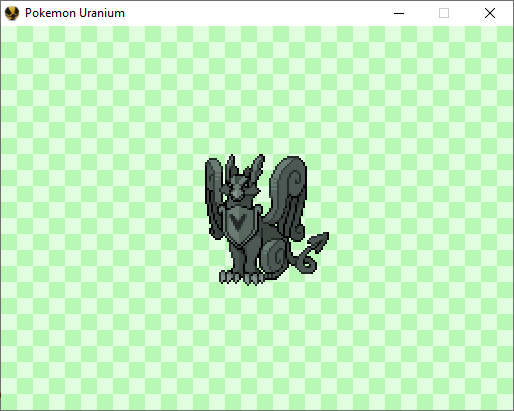Viewport: 514px width, 411px height.
Task: Click the Pokemon Uranium app icon in title bar
Action: (12, 13)
